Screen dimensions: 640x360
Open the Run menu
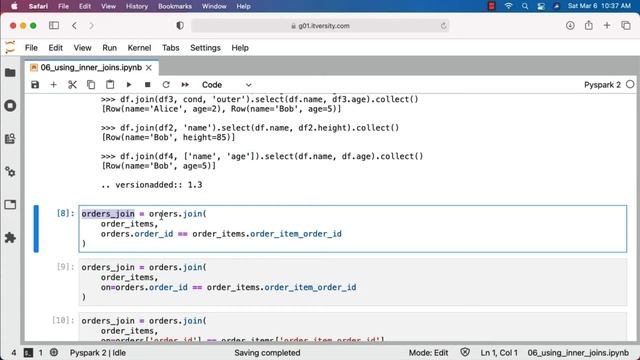pyautogui.click(x=109, y=48)
